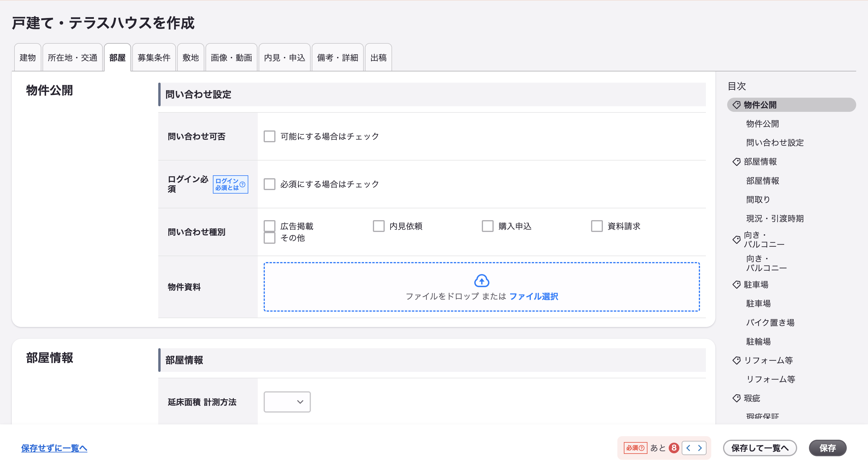This screenshot has width=868, height=471.
Task: Tick the 内見依頼 checkbox
Action: click(x=378, y=226)
